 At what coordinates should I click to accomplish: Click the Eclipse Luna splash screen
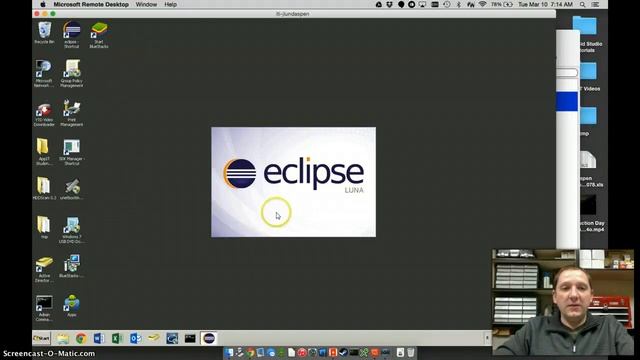pyautogui.click(x=293, y=182)
